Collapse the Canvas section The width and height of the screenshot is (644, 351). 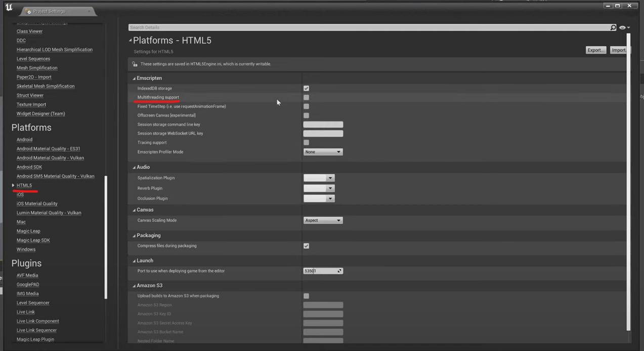point(134,210)
